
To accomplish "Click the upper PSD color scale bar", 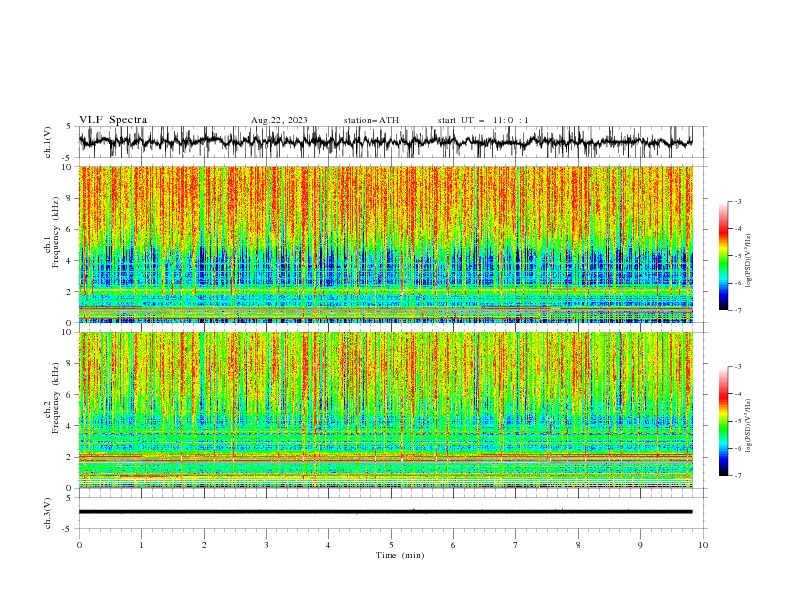I will [x=724, y=256].
